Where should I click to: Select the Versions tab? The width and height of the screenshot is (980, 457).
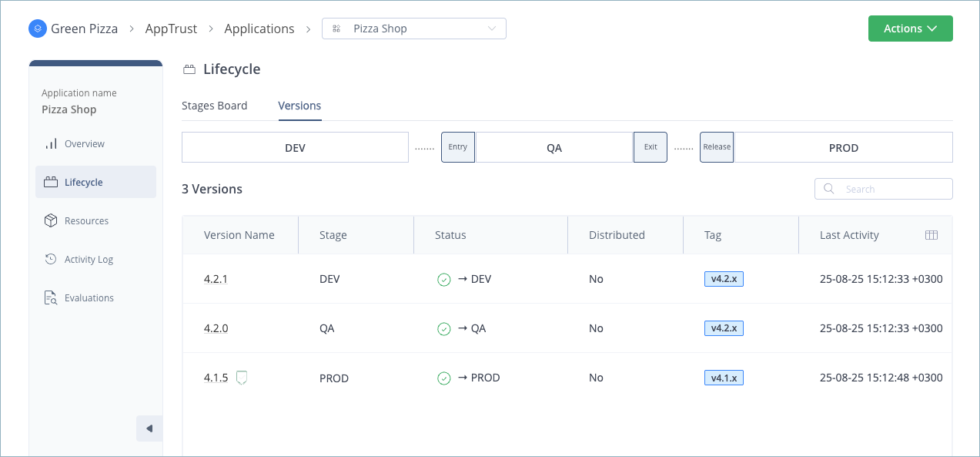[299, 106]
